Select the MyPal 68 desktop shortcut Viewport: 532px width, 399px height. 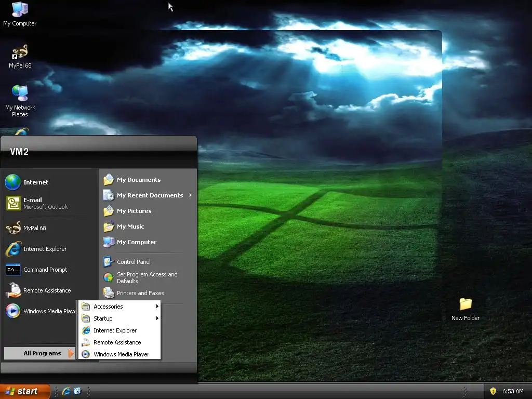pyautogui.click(x=20, y=56)
